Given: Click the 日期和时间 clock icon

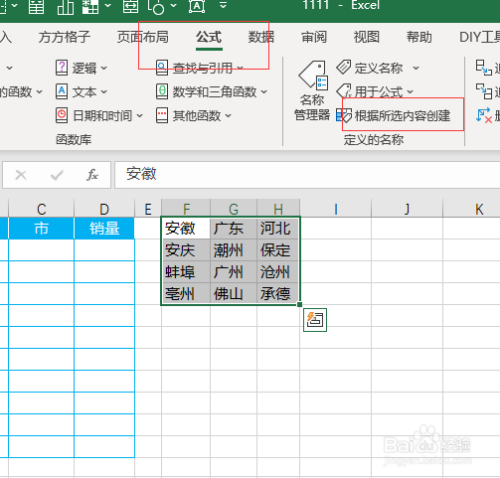Looking at the screenshot, I should click(x=62, y=115).
